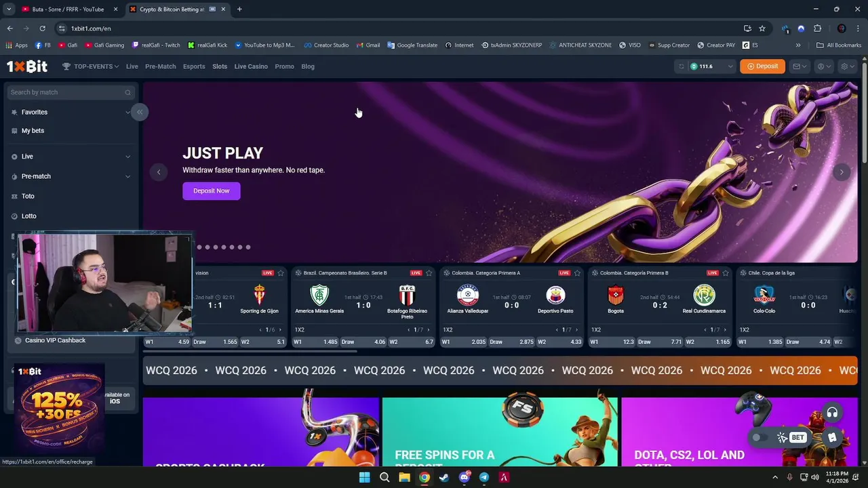
Task: Open Telegram from the taskbar
Action: point(484,477)
